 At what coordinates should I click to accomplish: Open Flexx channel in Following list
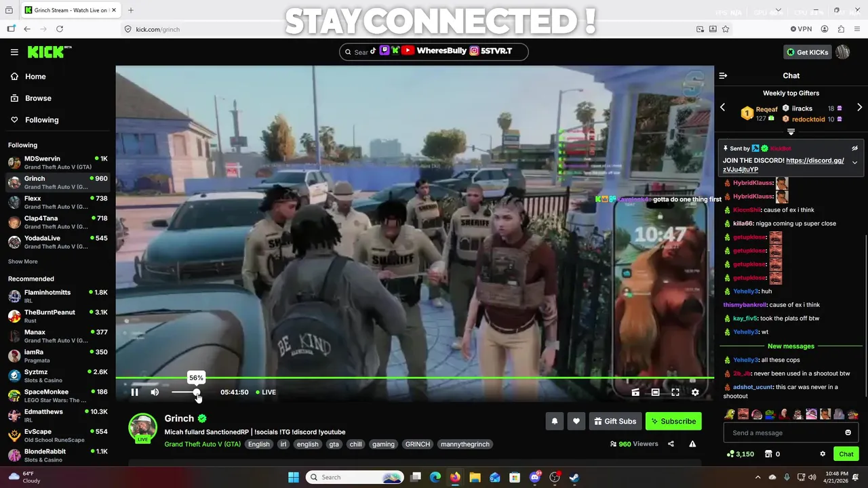58,202
